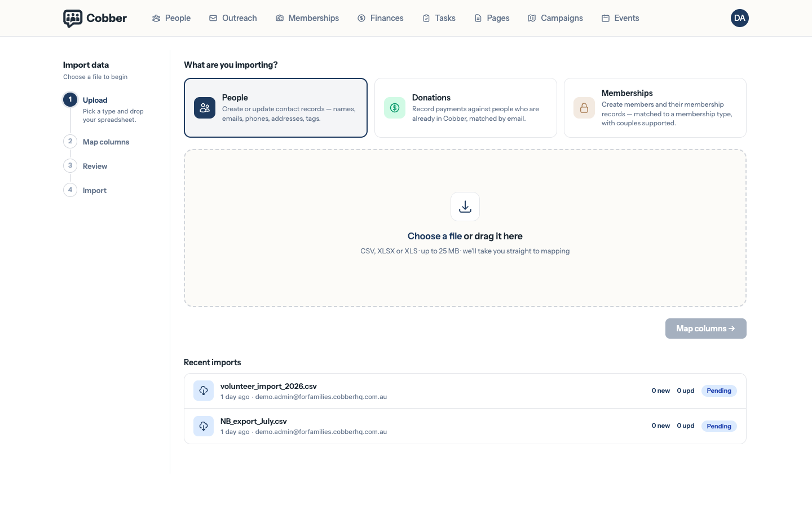Select the Map columns step label in the sidebar
This screenshot has height=508, width=812.
point(106,142)
